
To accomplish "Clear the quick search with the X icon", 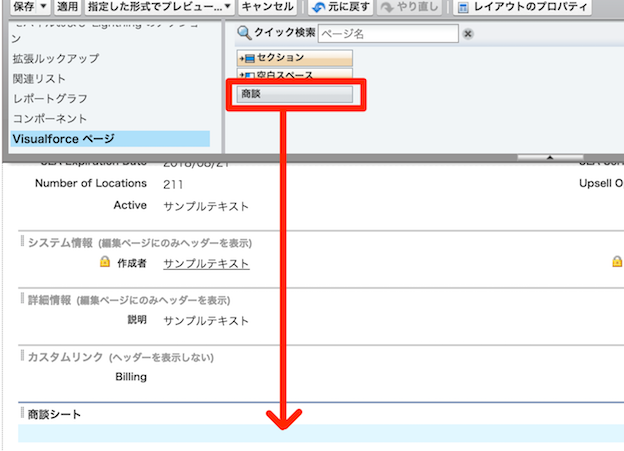I will click(468, 34).
